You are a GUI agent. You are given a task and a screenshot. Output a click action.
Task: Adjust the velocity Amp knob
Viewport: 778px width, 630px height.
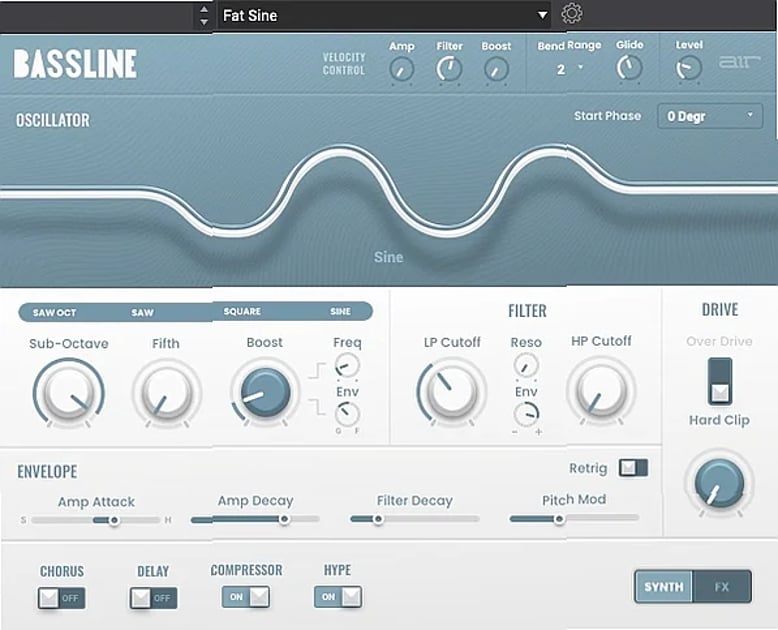pyautogui.click(x=401, y=69)
